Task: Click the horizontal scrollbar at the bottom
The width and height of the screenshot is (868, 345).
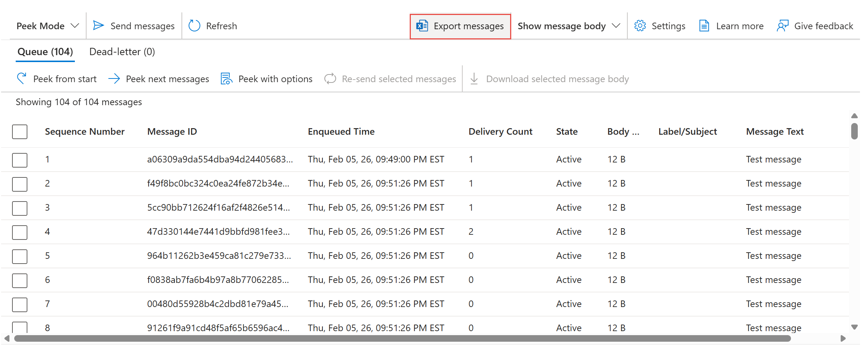Action: pos(402,338)
